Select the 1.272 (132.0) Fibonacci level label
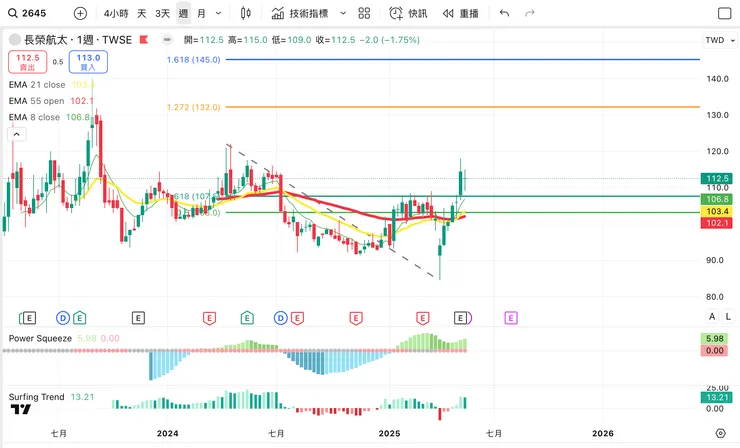740x448 pixels. pos(193,107)
